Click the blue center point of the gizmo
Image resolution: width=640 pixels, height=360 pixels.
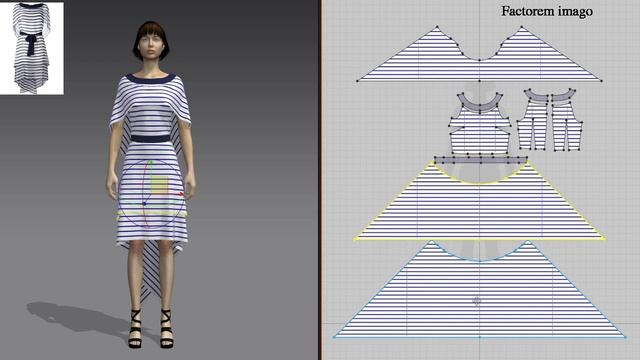point(144,203)
